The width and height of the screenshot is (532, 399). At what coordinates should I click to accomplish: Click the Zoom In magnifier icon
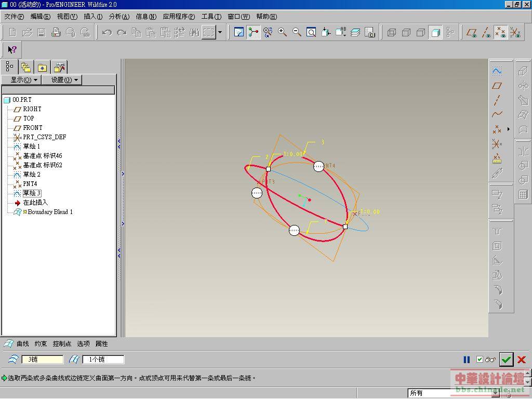[283, 32]
